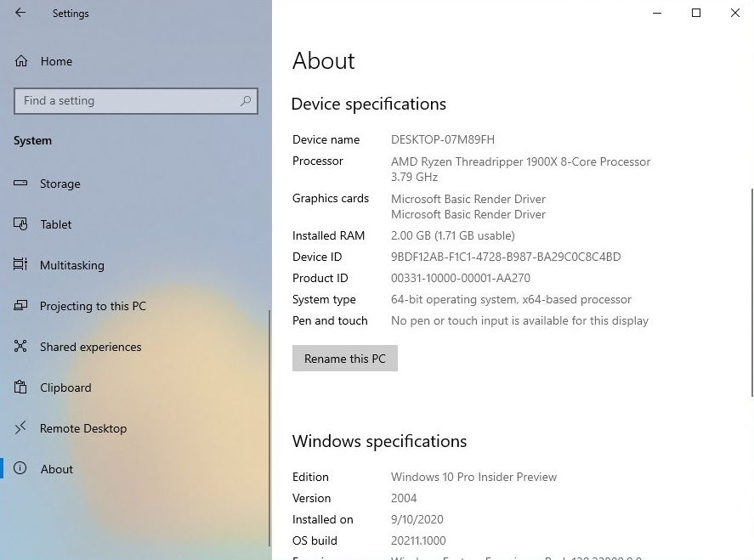Image resolution: width=754 pixels, height=560 pixels.
Task: Click the Version 2004 value
Action: click(404, 498)
